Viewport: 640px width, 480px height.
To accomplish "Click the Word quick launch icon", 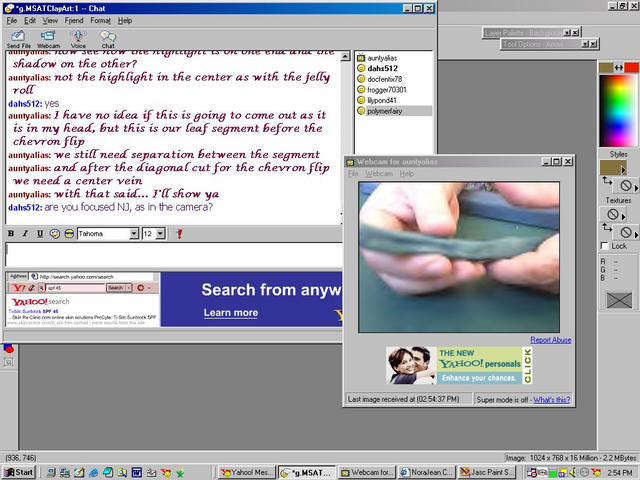I will 137,473.
